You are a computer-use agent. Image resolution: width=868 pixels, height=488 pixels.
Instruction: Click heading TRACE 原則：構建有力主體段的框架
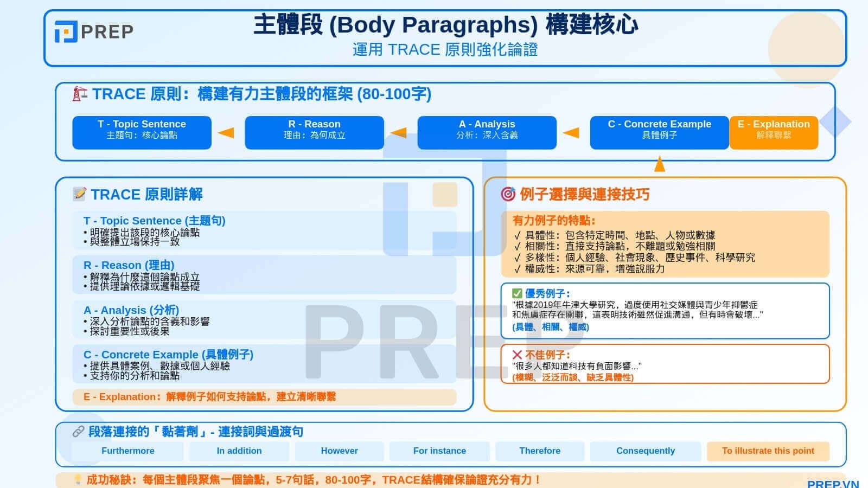point(261,94)
